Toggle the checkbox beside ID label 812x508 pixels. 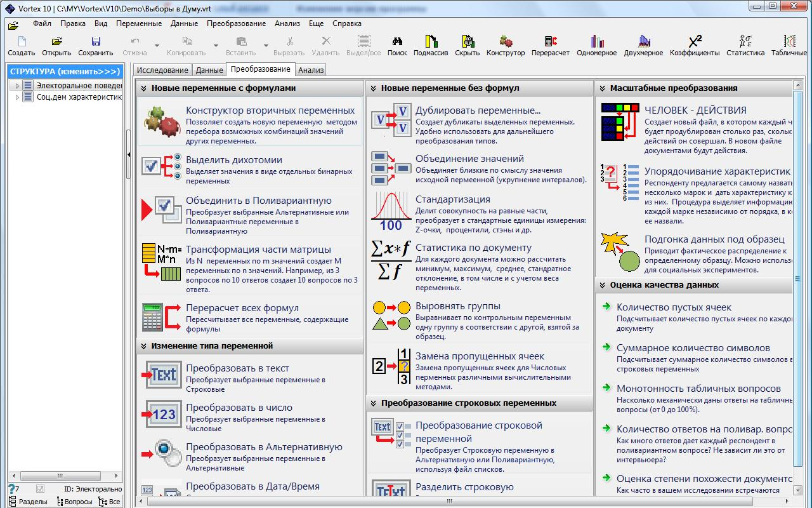pyautogui.click(x=41, y=489)
